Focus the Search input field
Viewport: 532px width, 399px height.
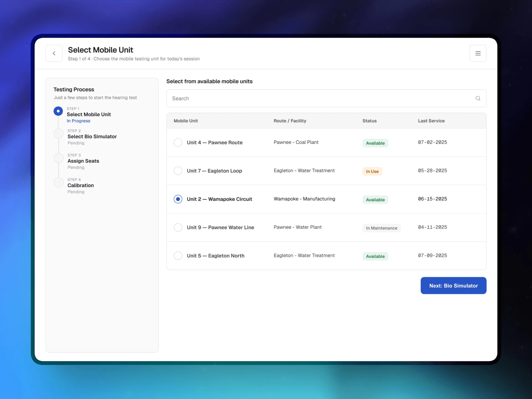click(x=326, y=98)
